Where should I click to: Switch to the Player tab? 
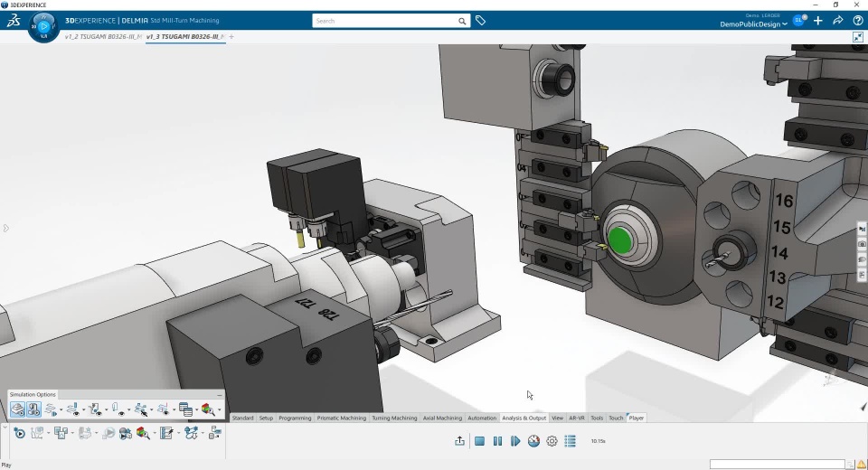click(636, 418)
